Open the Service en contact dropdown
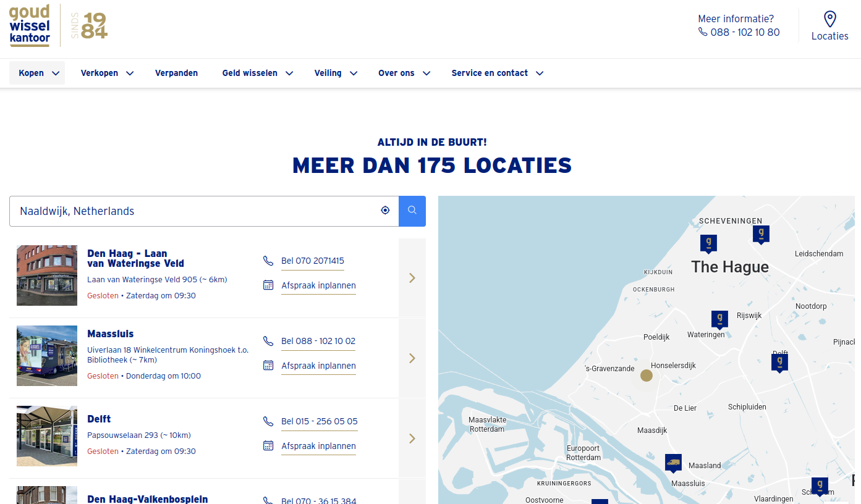The width and height of the screenshot is (861, 504). (x=497, y=73)
